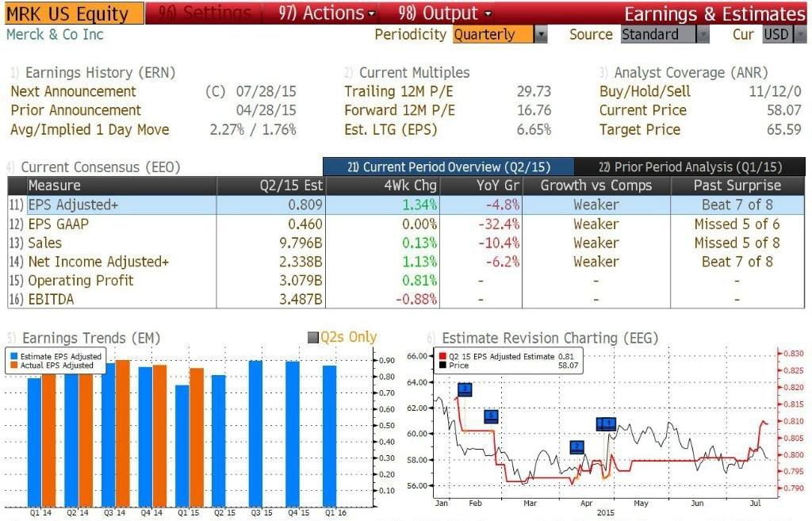Click the MRK US Equity ticker field
Image resolution: width=812 pixels, height=521 pixels.
click(75, 13)
